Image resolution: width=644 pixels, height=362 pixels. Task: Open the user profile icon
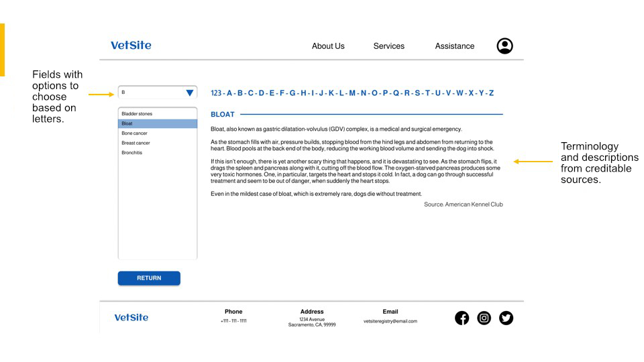pyautogui.click(x=504, y=46)
